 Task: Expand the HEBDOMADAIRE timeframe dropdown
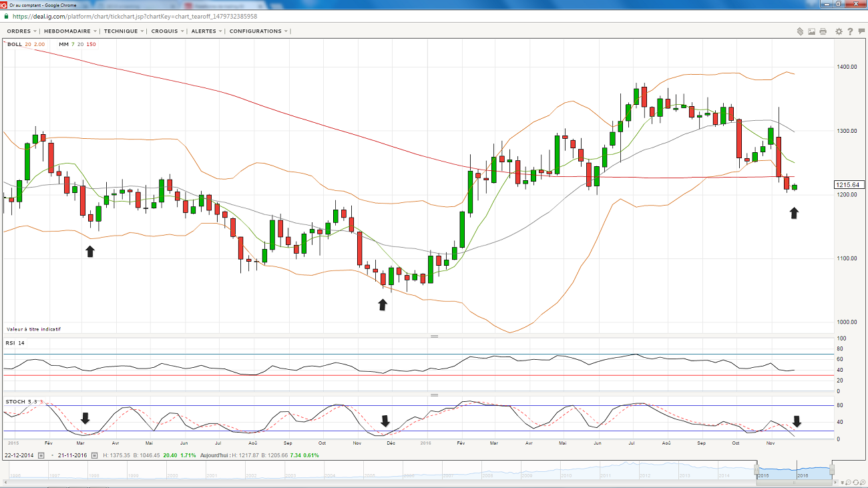71,31
